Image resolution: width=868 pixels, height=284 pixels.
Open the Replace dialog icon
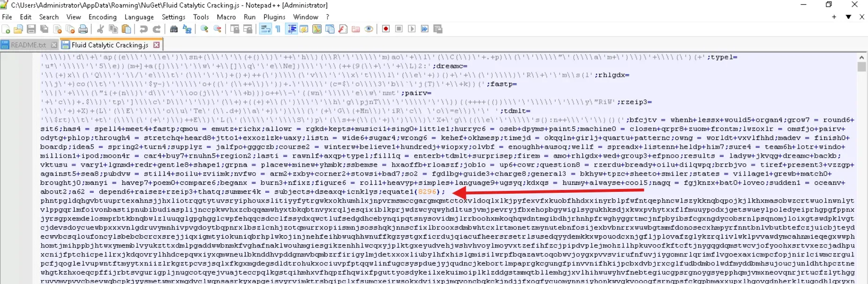coord(187,29)
